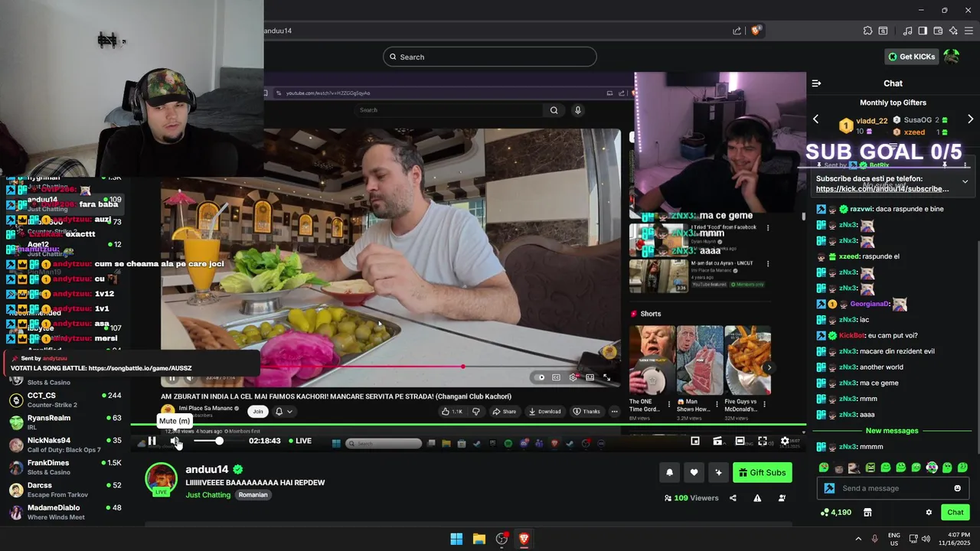
Task: Select RyansRealm in recommended channels
Action: (x=65, y=422)
